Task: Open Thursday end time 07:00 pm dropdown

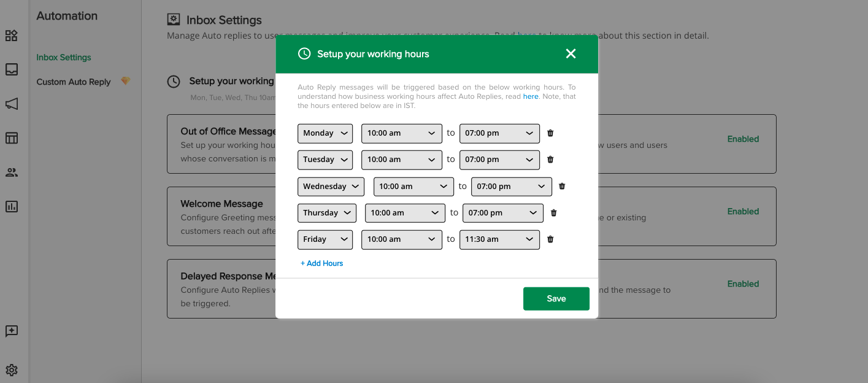Action: (x=503, y=213)
